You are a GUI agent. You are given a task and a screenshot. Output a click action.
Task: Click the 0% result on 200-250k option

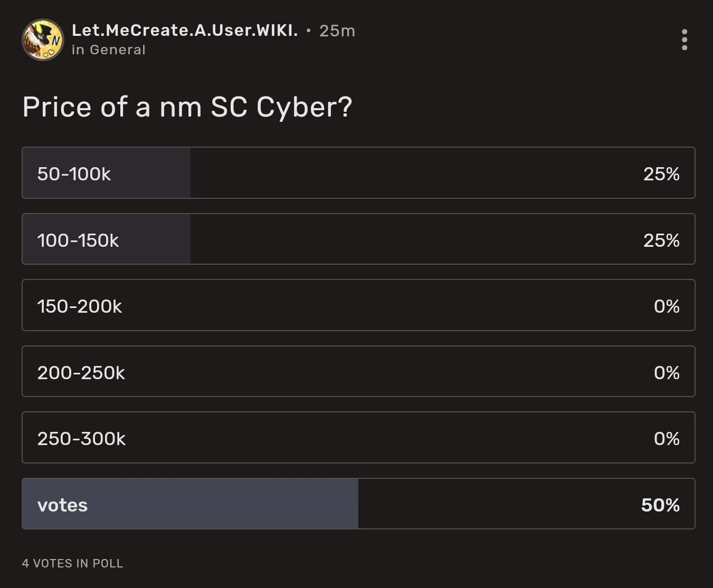[667, 372]
